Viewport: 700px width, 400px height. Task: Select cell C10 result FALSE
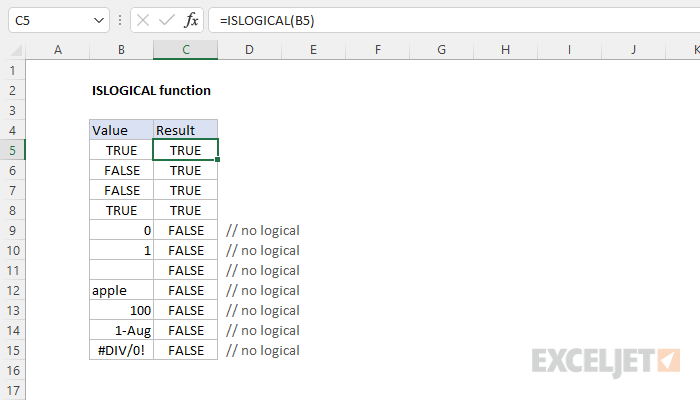[186, 250]
